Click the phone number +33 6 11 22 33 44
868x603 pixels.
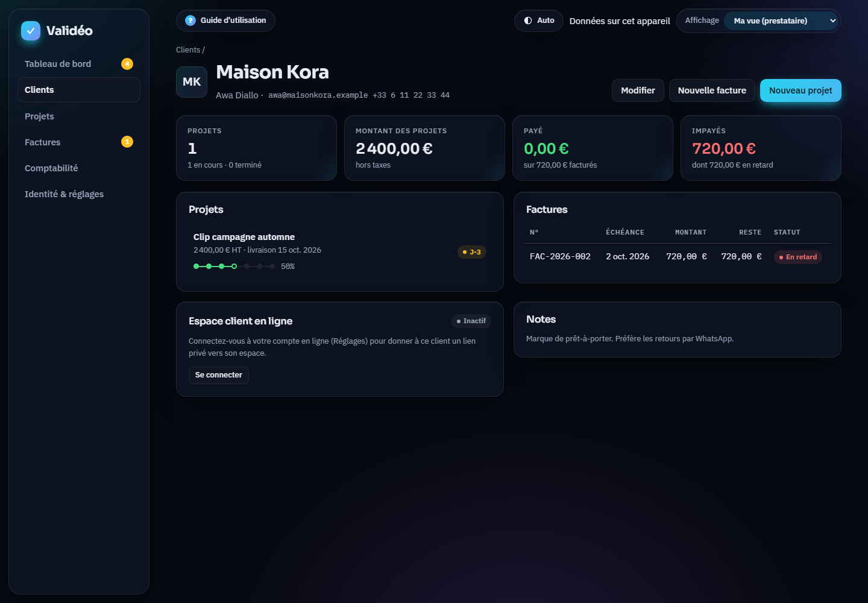pyautogui.click(x=411, y=95)
